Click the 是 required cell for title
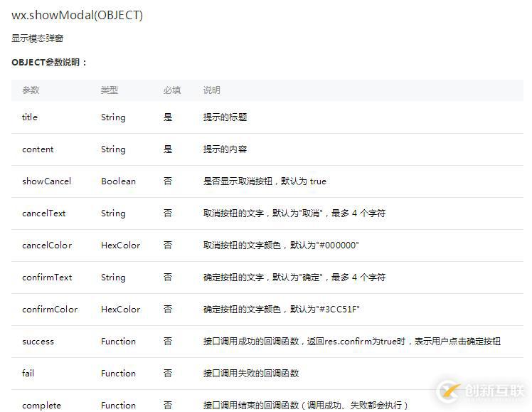The width and height of the screenshot is (532, 412). point(168,117)
